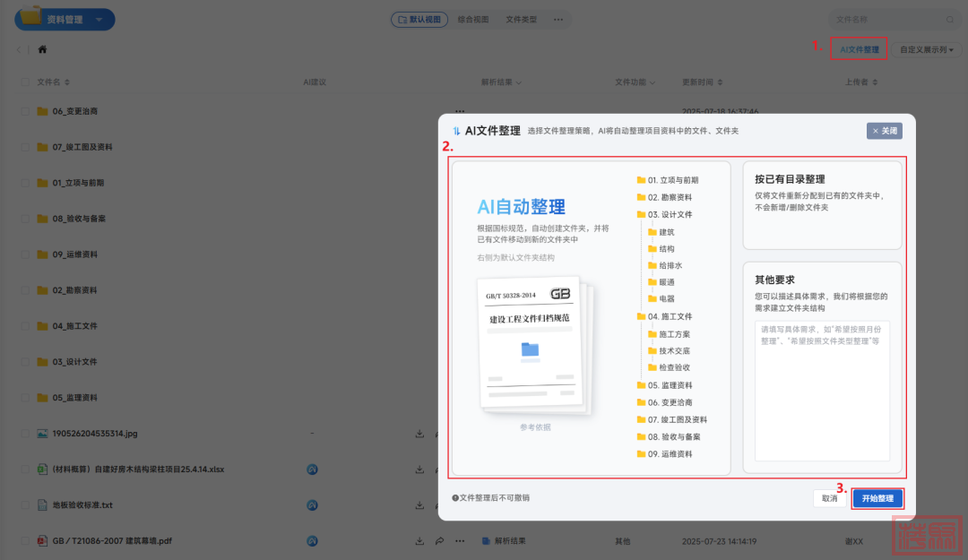Click download icon for 地板验收标准.txt

click(x=419, y=505)
